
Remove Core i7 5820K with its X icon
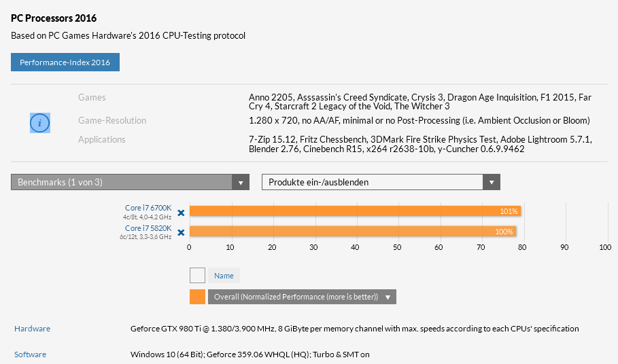[181, 232]
